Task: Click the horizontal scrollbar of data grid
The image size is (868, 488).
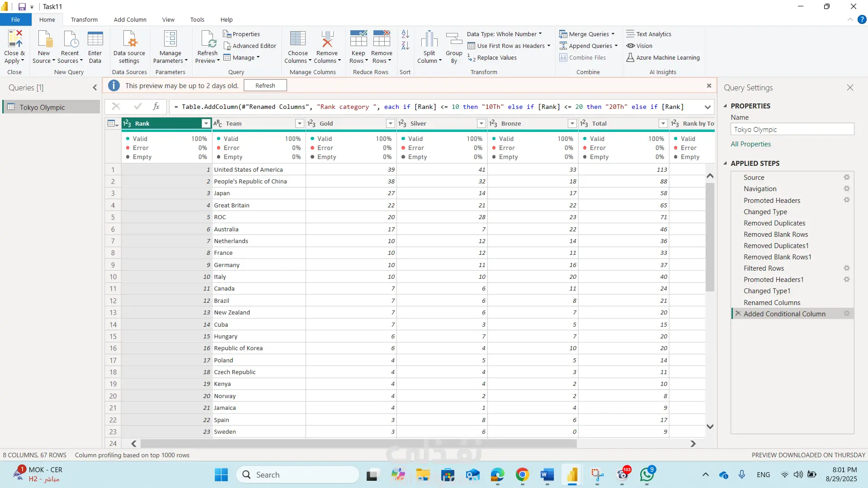Action: click(x=358, y=444)
